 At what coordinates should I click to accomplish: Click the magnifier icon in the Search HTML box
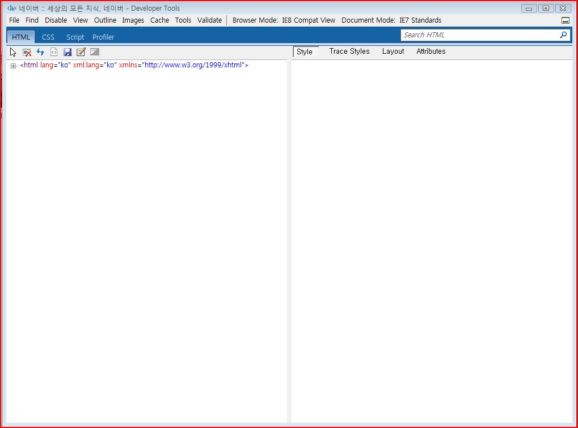point(563,35)
